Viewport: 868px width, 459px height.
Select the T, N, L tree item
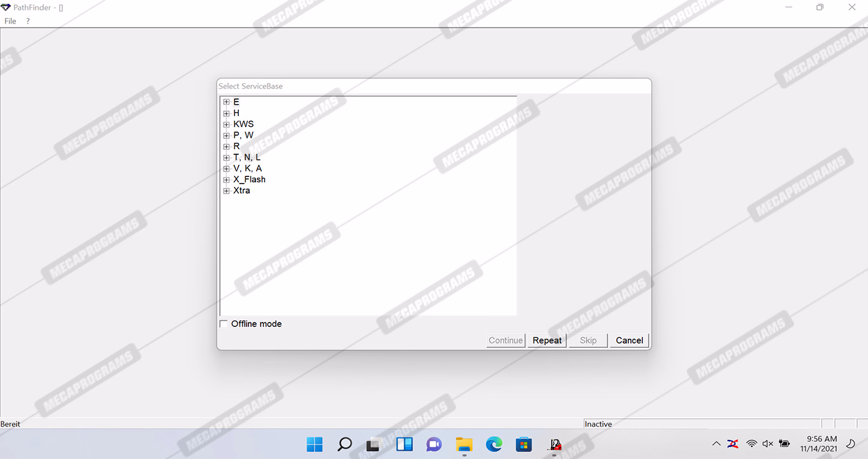(247, 157)
